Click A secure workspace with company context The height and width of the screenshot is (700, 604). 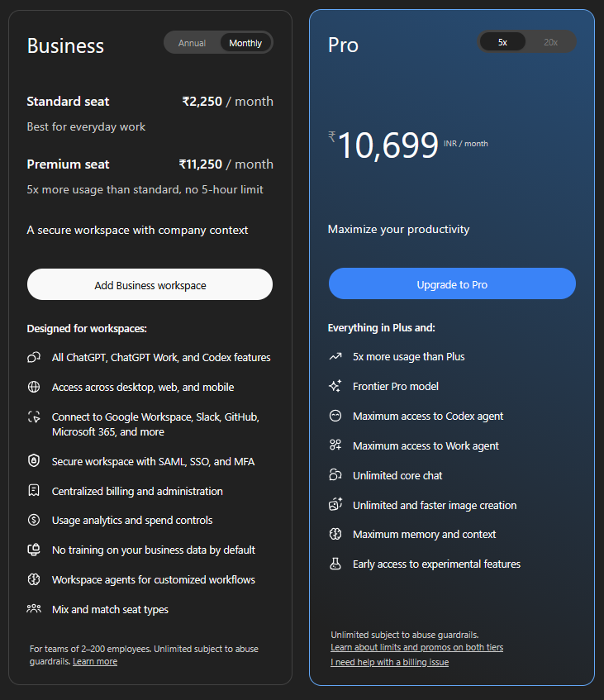tap(137, 231)
